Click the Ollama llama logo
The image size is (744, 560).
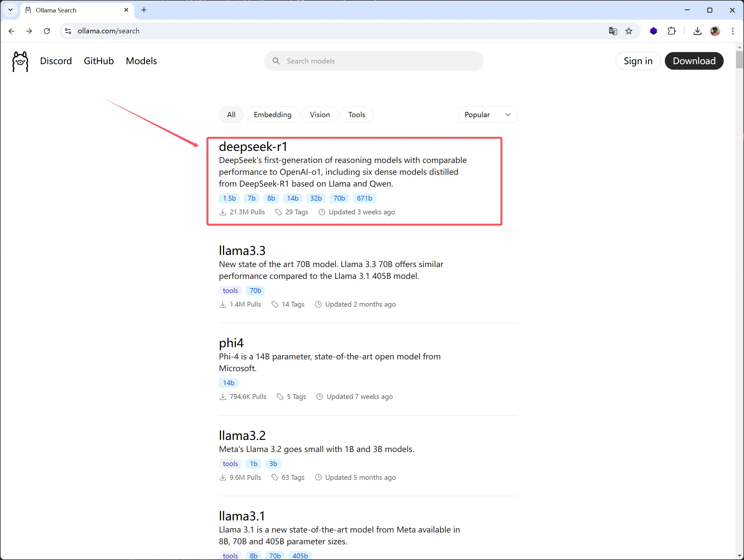pyautogui.click(x=20, y=61)
